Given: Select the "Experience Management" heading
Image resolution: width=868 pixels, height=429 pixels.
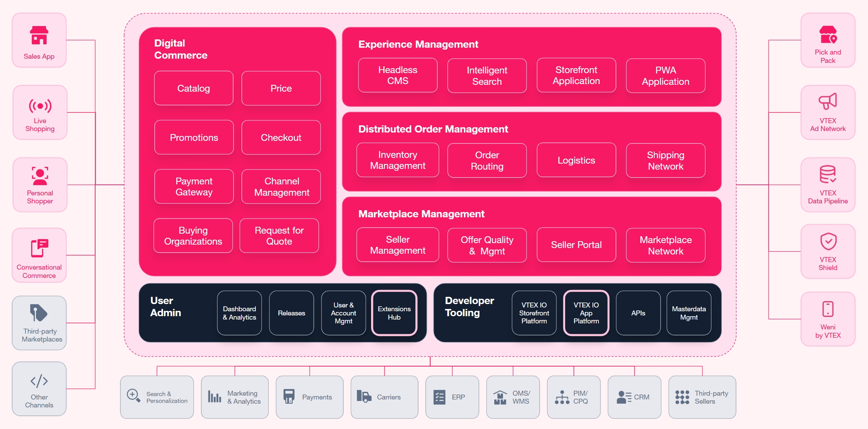Looking at the screenshot, I should (418, 44).
